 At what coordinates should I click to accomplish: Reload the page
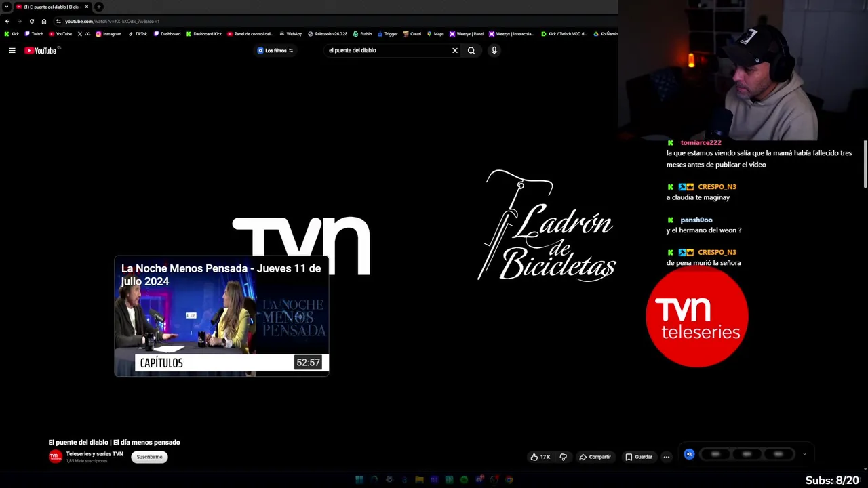coord(31,21)
